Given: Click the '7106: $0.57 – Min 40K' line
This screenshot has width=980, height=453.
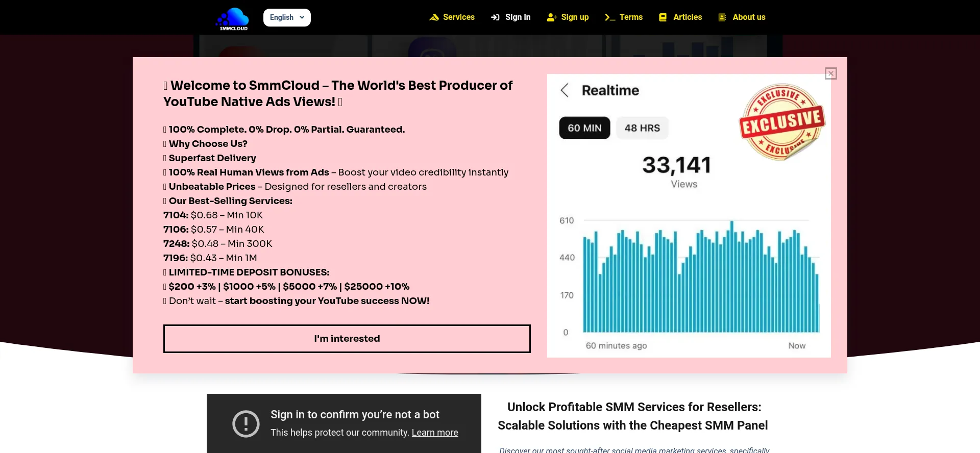Looking at the screenshot, I should [214, 230].
